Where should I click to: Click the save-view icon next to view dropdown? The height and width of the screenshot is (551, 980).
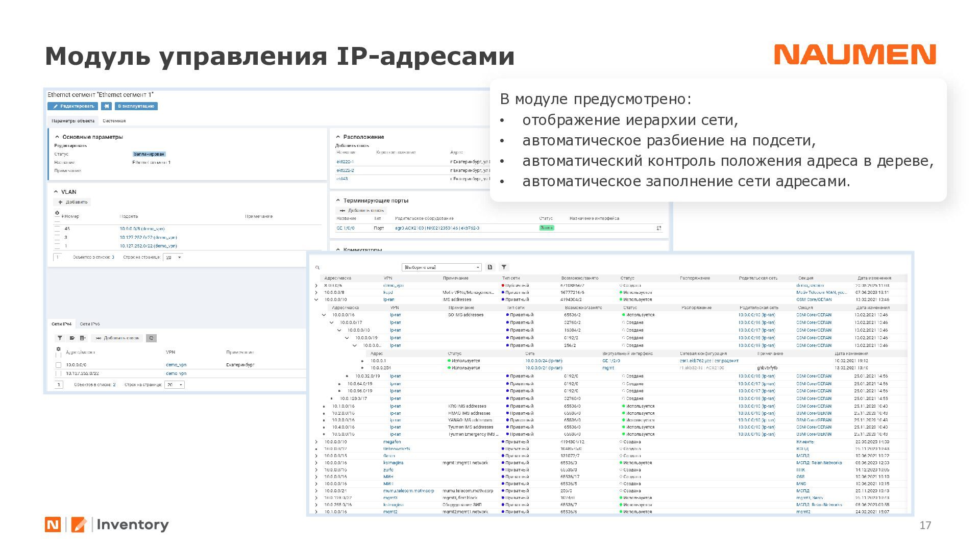point(490,267)
